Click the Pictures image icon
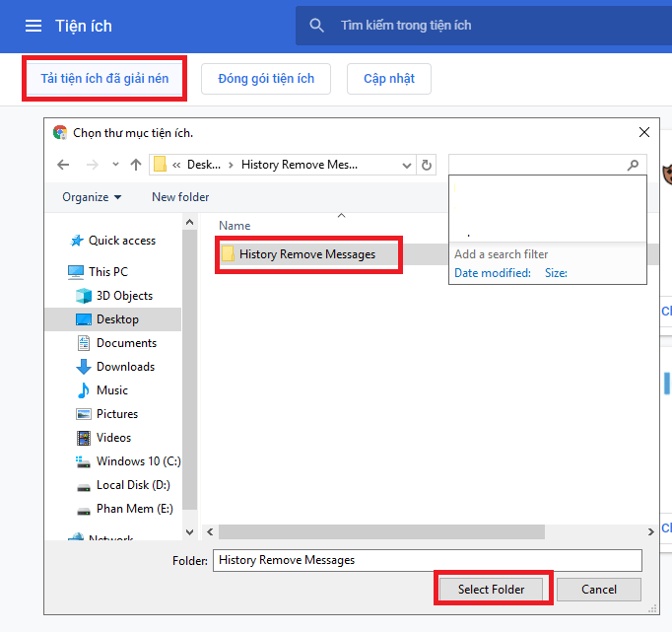This screenshot has width=672, height=632. click(x=83, y=414)
